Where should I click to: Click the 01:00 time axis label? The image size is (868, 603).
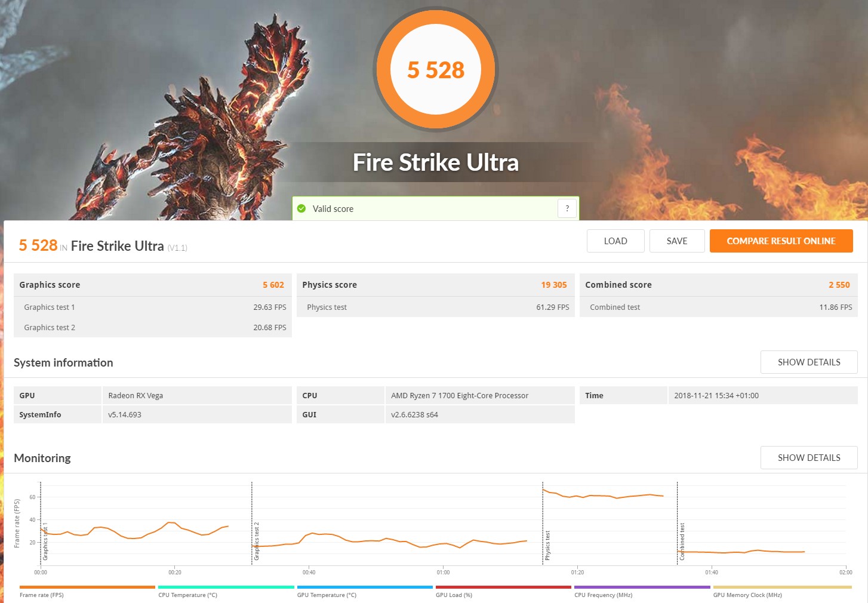[x=443, y=572]
